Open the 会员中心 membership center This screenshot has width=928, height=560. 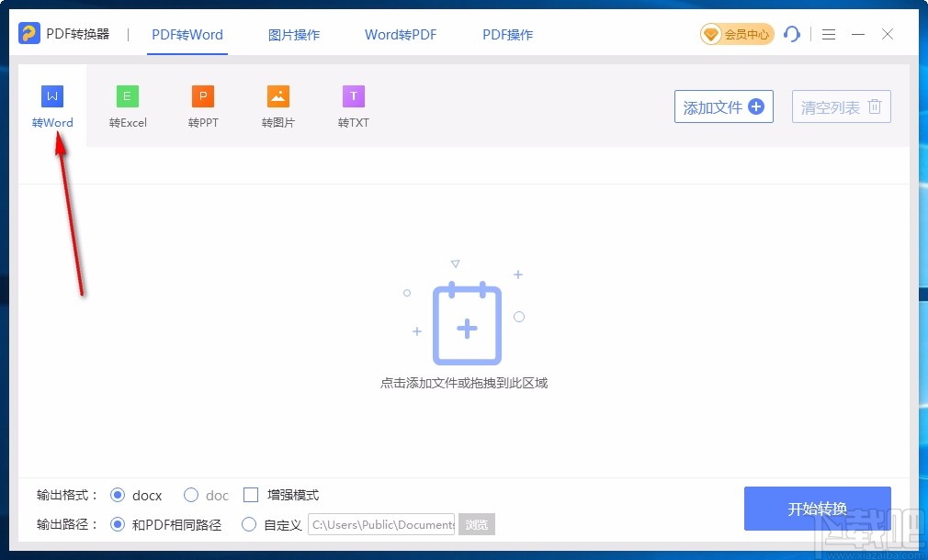[x=735, y=34]
